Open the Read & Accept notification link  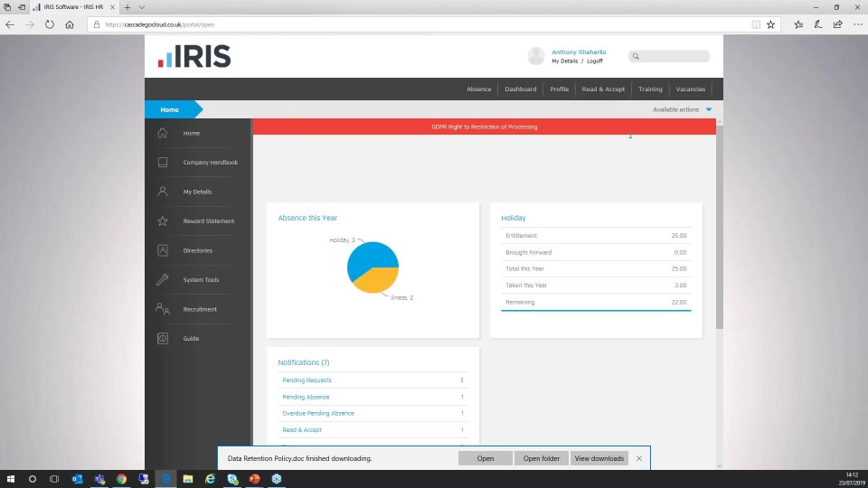[x=302, y=430]
